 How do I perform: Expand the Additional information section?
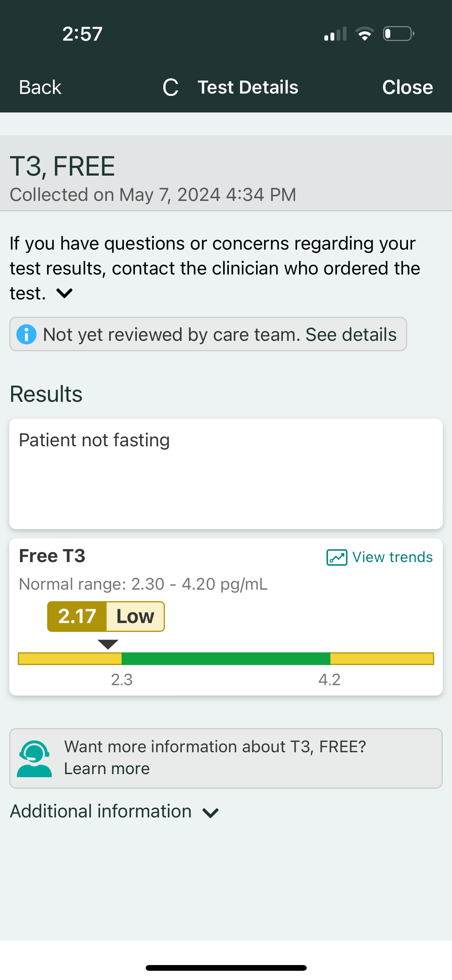[x=210, y=812]
